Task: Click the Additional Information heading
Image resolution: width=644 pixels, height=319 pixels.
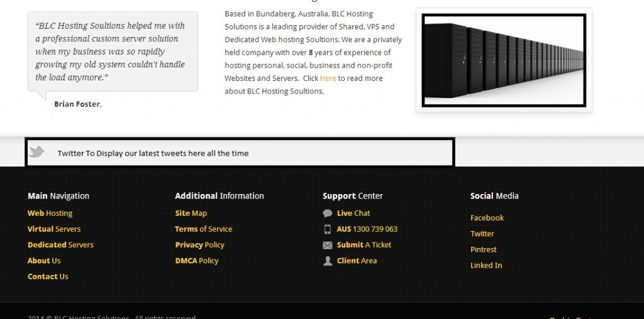Action: [219, 196]
